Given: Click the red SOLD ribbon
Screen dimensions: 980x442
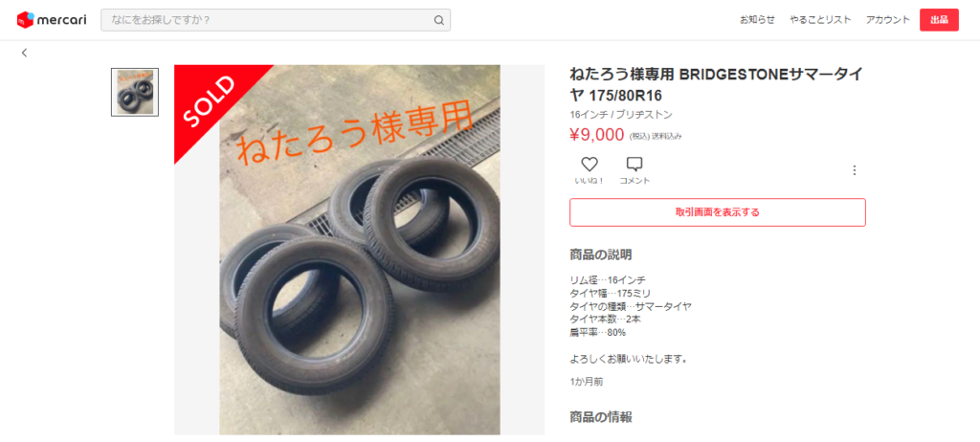Looking at the screenshot, I should tap(212, 102).
